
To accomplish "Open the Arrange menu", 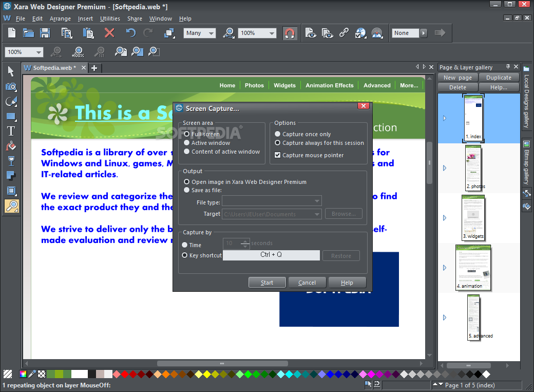I will [60, 18].
